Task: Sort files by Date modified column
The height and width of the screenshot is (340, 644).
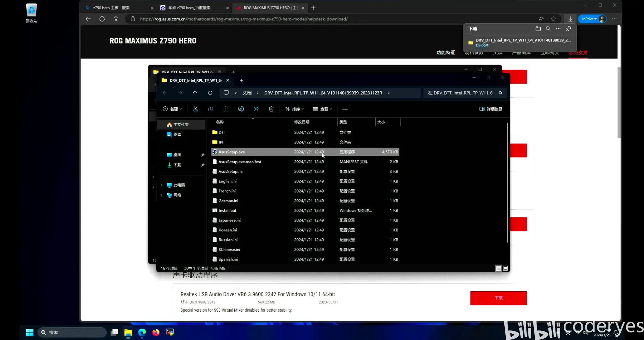Action: pos(302,122)
